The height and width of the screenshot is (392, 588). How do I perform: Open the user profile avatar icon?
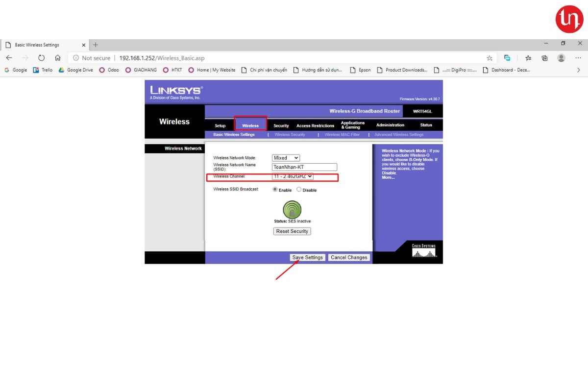point(561,58)
